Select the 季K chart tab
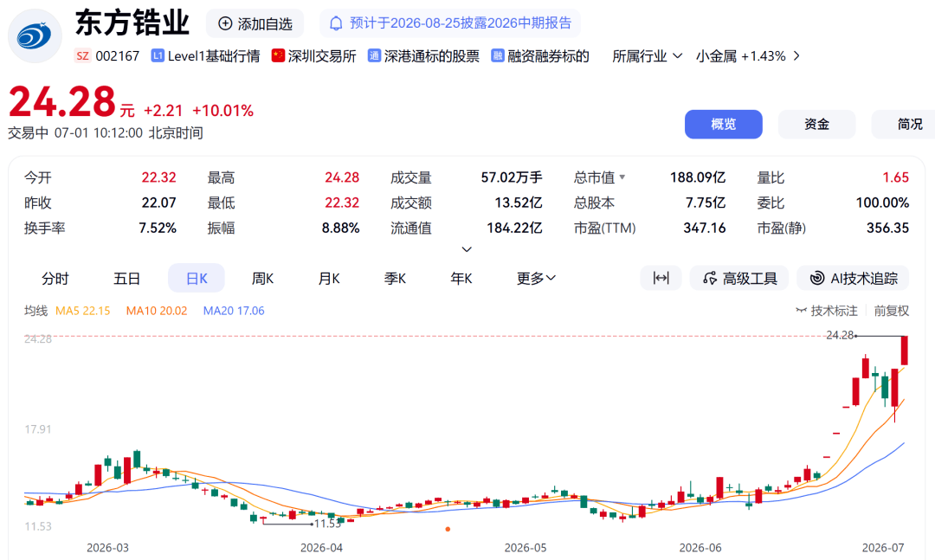This screenshot has width=935, height=560. pyautogui.click(x=395, y=278)
